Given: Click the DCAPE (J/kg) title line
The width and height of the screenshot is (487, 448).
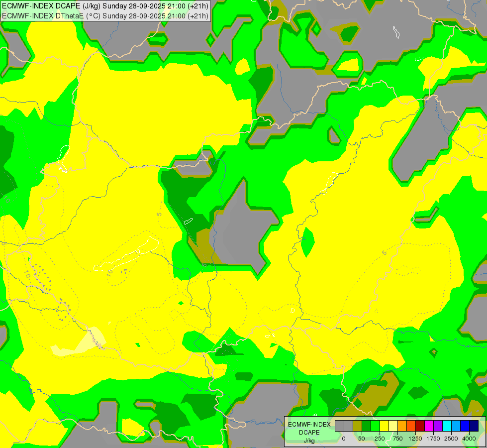Looking at the screenshot, I should tap(105, 6).
